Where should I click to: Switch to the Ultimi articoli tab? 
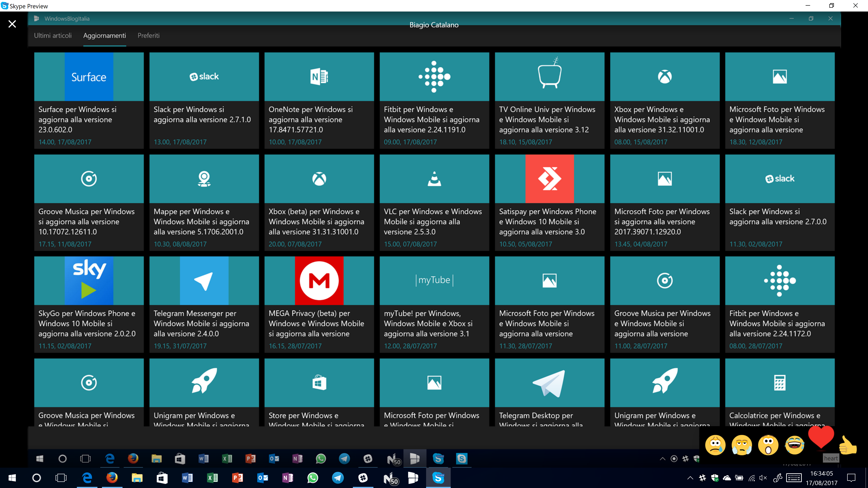53,35
